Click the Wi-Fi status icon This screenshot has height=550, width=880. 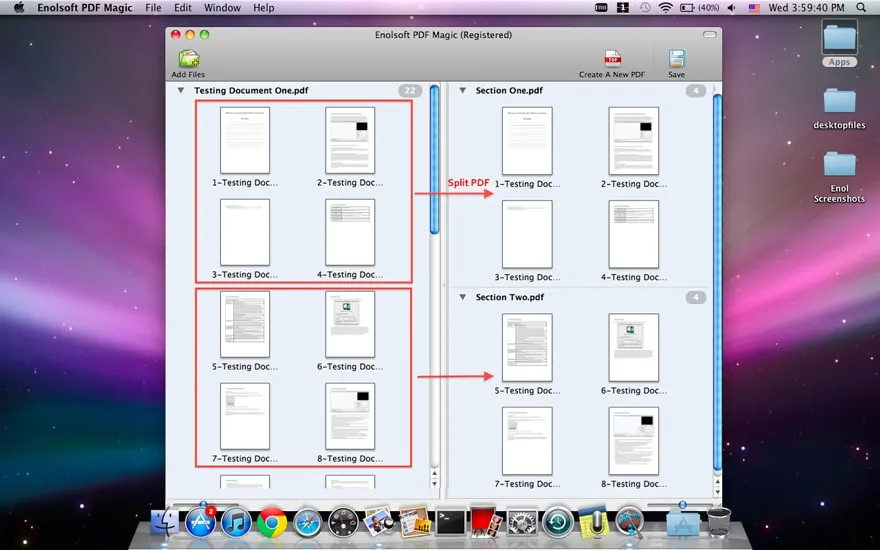coord(666,7)
